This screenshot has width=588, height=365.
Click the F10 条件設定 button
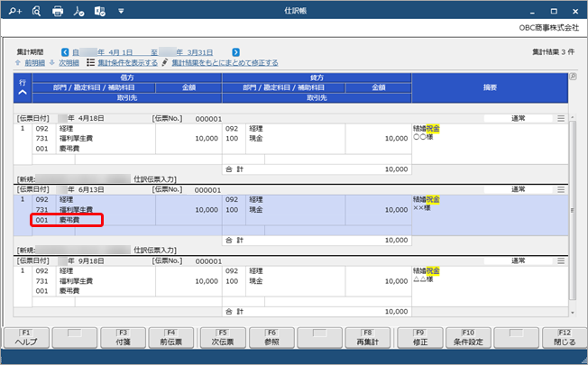click(x=468, y=338)
